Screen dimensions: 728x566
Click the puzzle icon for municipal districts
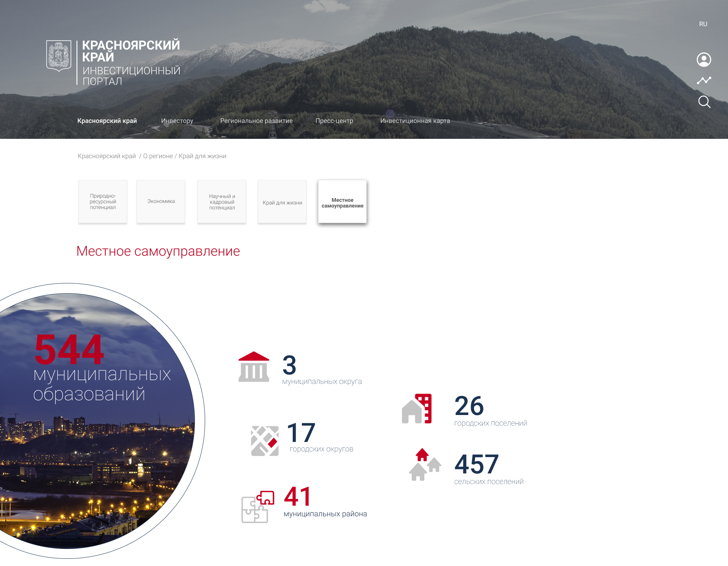pyautogui.click(x=258, y=507)
